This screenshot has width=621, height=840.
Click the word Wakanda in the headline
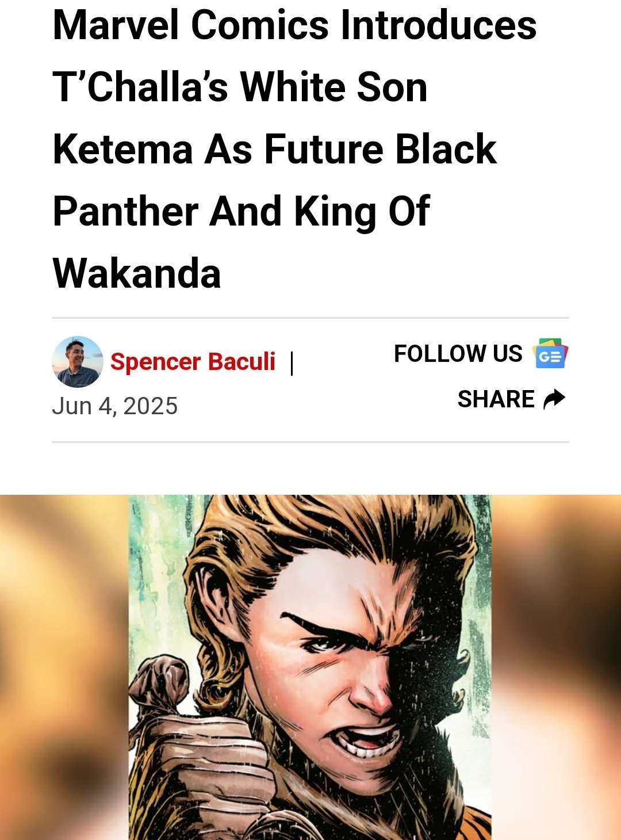[137, 273]
